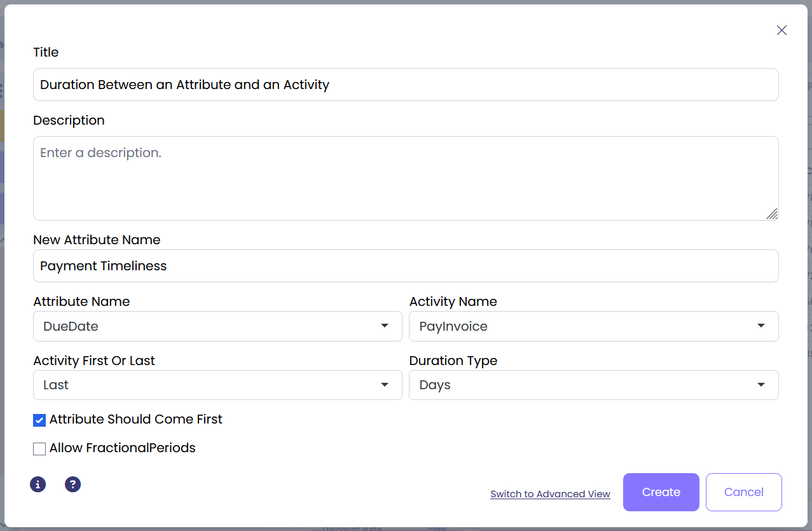The height and width of the screenshot is (531, 812).
Task: Click the info circle icon
Action: [x=38, y=485]
